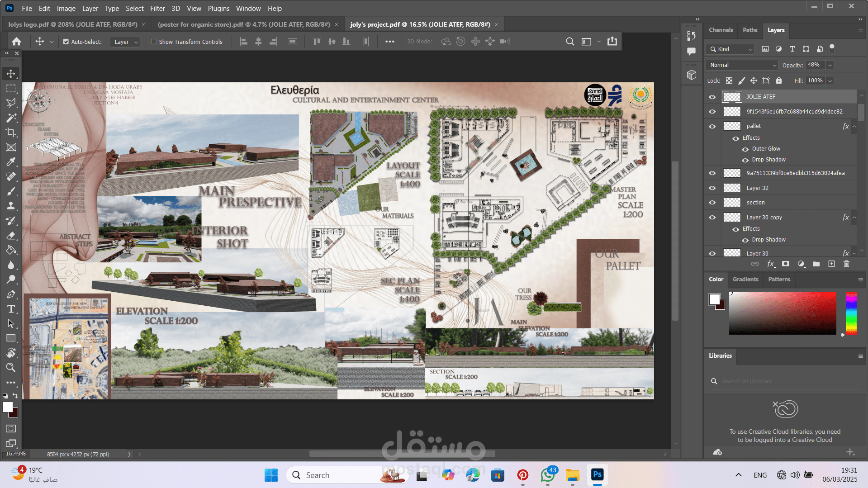Create a new layer
868x488 pixels.
coord(831,264)
